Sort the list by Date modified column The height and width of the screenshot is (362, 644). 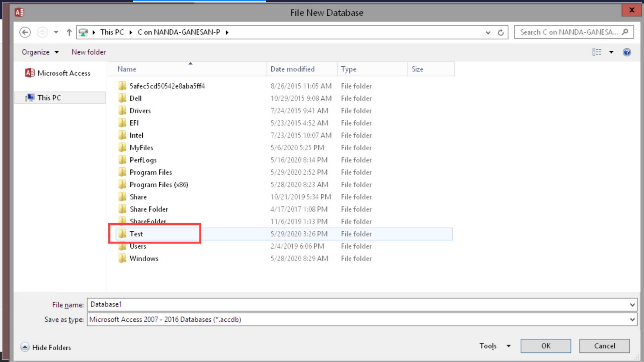(292, 69)
